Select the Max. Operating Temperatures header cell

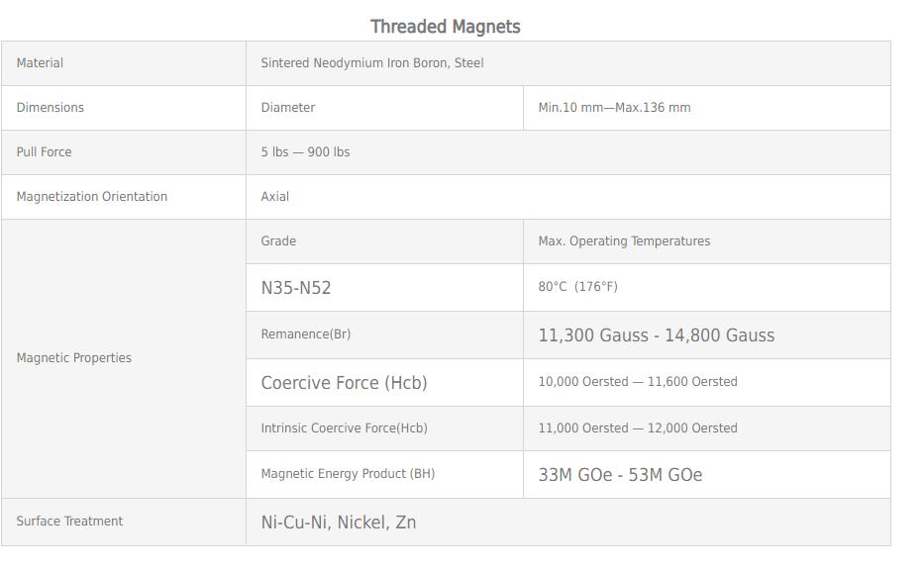[624, 241]
